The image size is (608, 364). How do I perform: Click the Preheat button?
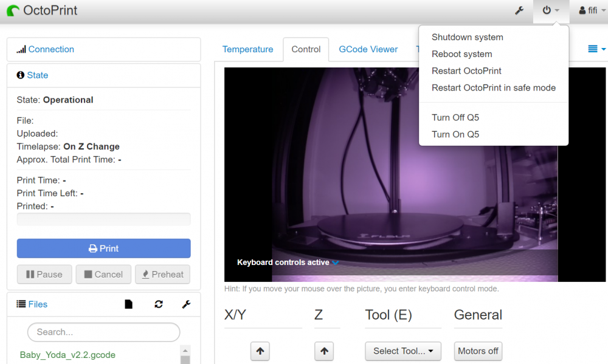tap(162, 275)
